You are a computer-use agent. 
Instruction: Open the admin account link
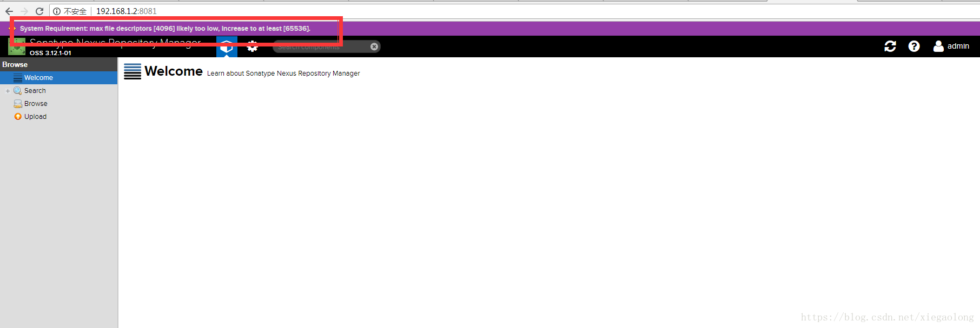coord(958,46)
